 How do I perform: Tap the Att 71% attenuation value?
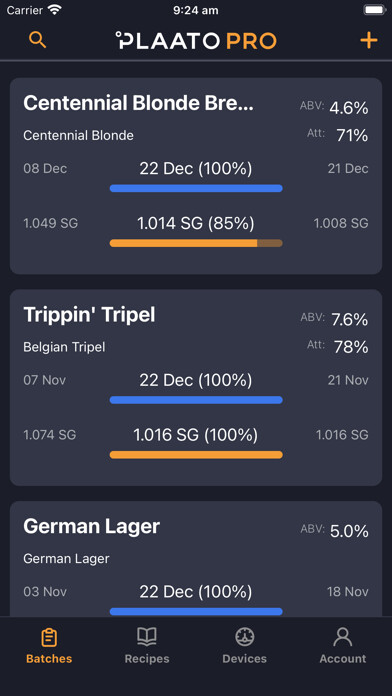(352, 135)
